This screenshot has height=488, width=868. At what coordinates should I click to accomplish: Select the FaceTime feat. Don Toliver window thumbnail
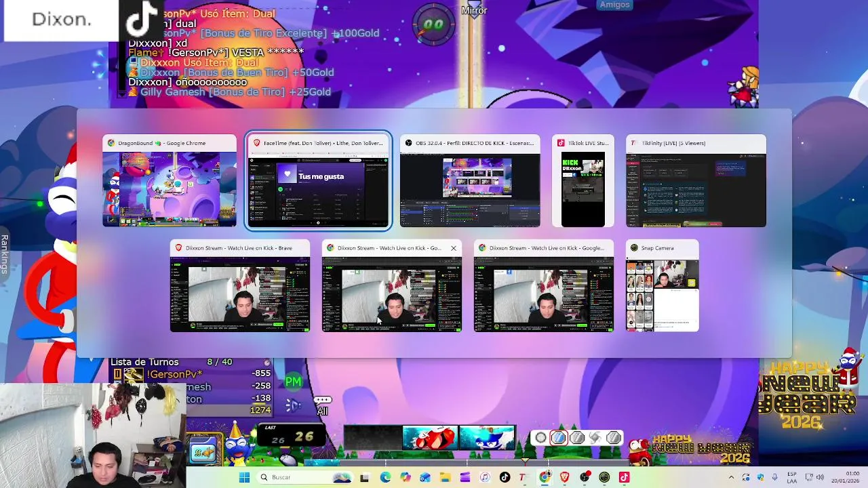[318, 181]
